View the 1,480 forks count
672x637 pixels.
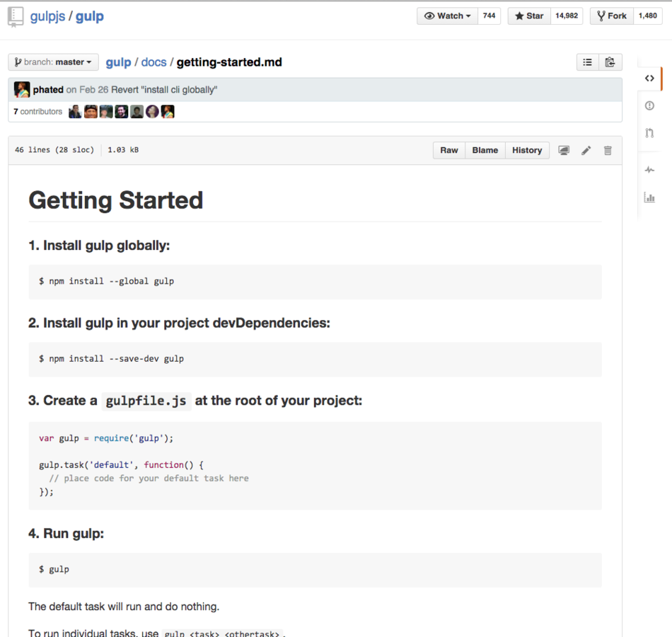(x=647, y=16)
